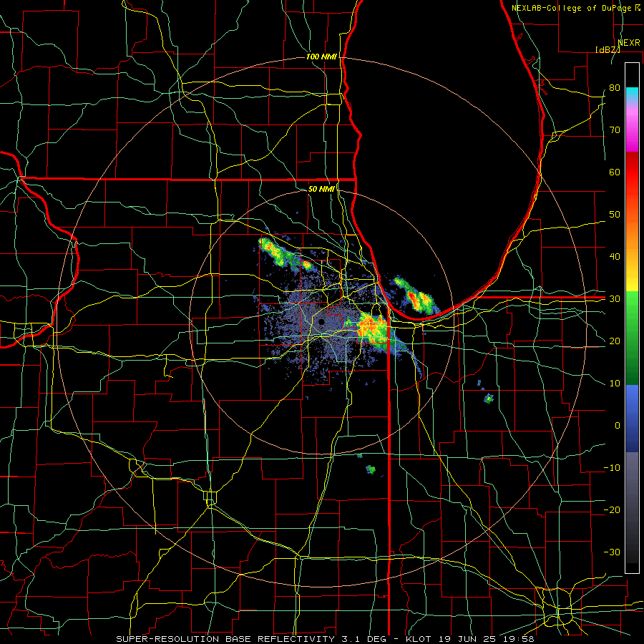Click the 0 value on the color scale
Image resolution: width=644 pixels, height=644 pixels.
tap(618, 426)
